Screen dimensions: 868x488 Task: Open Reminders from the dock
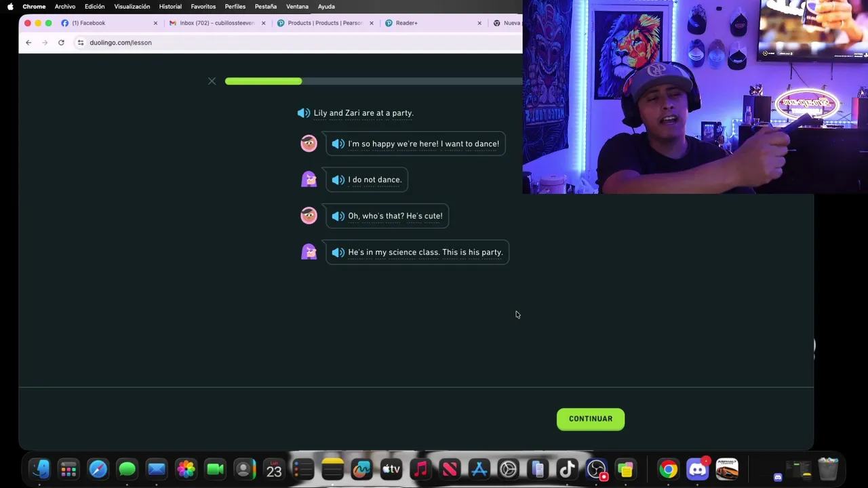tap(303, 469)
